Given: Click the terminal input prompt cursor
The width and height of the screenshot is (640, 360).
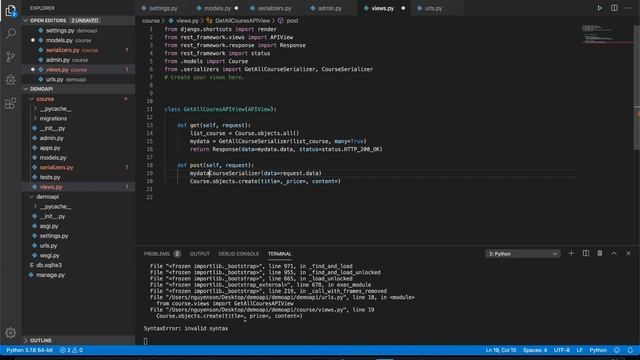Looking at the screenshot, I should (145, 341).
